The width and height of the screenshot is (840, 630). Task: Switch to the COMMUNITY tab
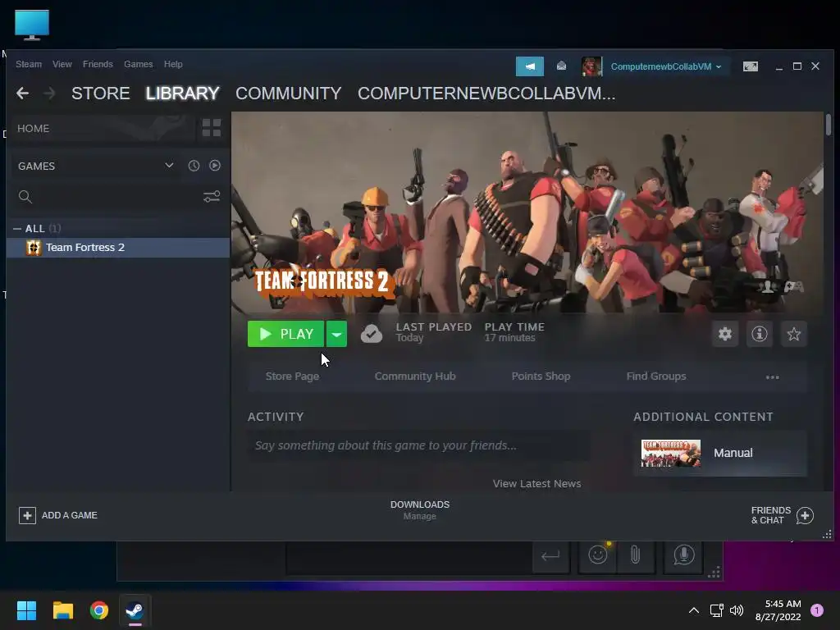pyautogui.click(x=288, y=94)
